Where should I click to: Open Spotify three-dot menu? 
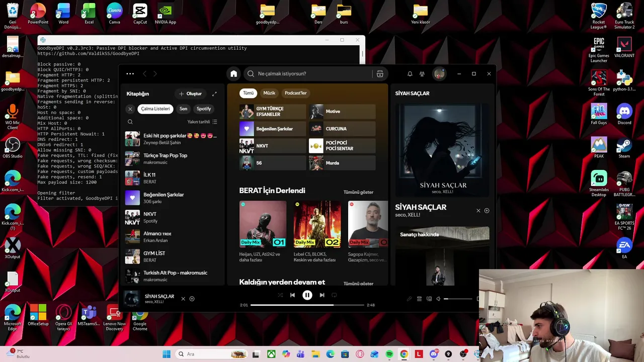(x=130, y=74)
